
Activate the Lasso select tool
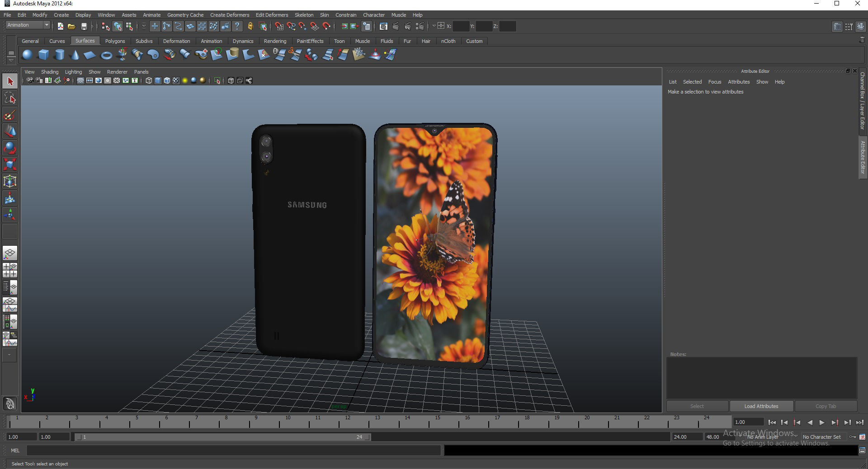coord(10,98)
